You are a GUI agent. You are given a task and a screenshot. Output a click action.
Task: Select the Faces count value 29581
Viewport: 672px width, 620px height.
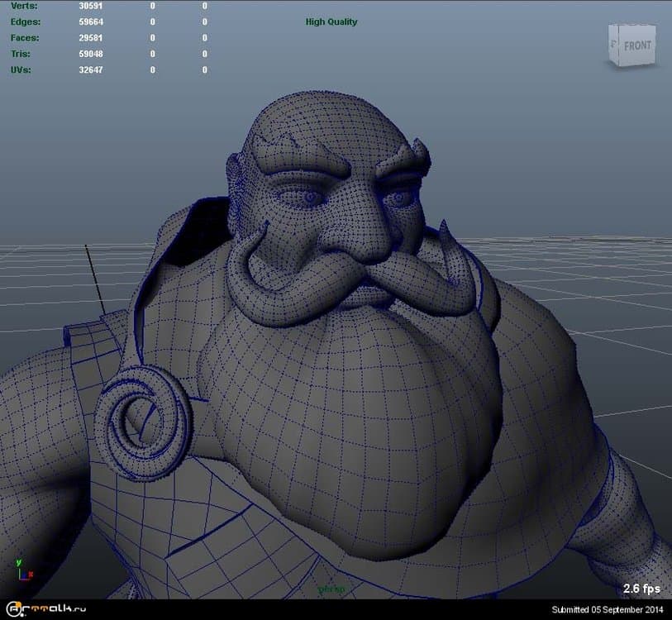(90, 38)
